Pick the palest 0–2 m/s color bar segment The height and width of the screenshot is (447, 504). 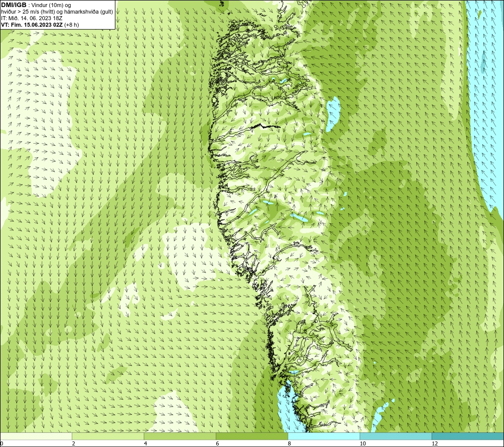pyautogui.click(x=36, y=436)
